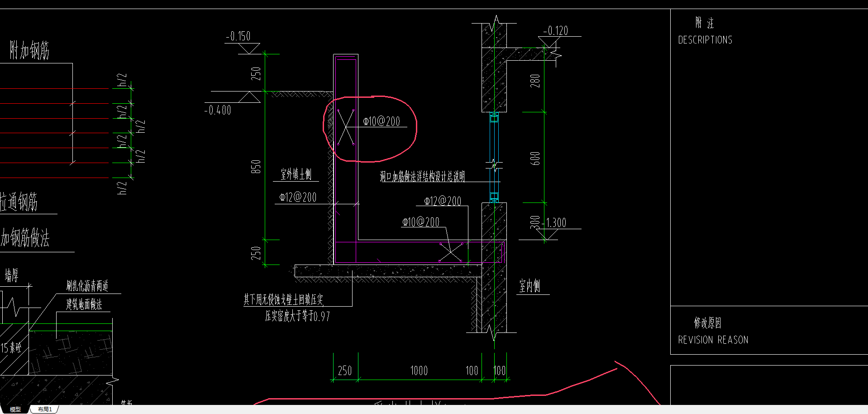
Task: Select the 洞口加筋做法详结构设计总说明 note
Action: (422, 176)
